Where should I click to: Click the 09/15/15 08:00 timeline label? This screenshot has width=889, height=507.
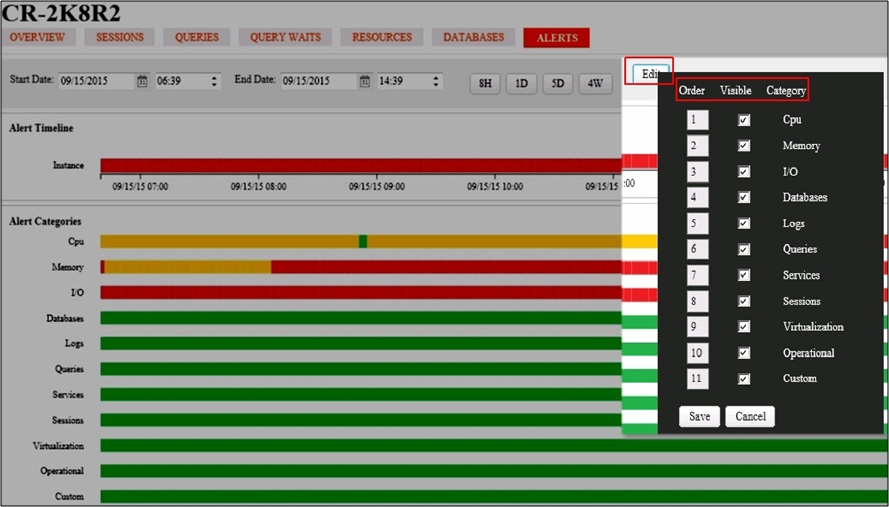click(259, 187)
